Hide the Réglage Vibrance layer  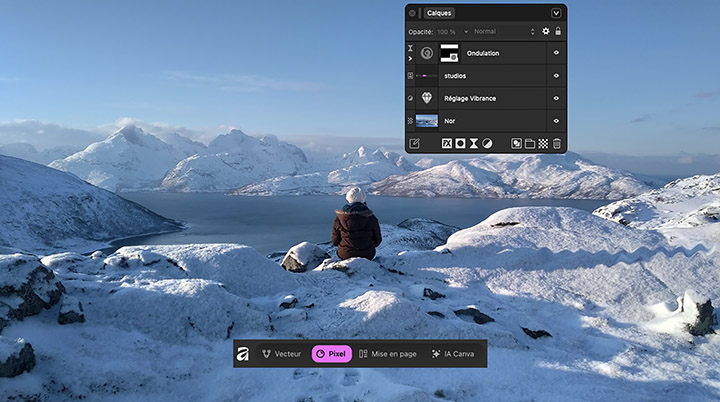(556, 98)
